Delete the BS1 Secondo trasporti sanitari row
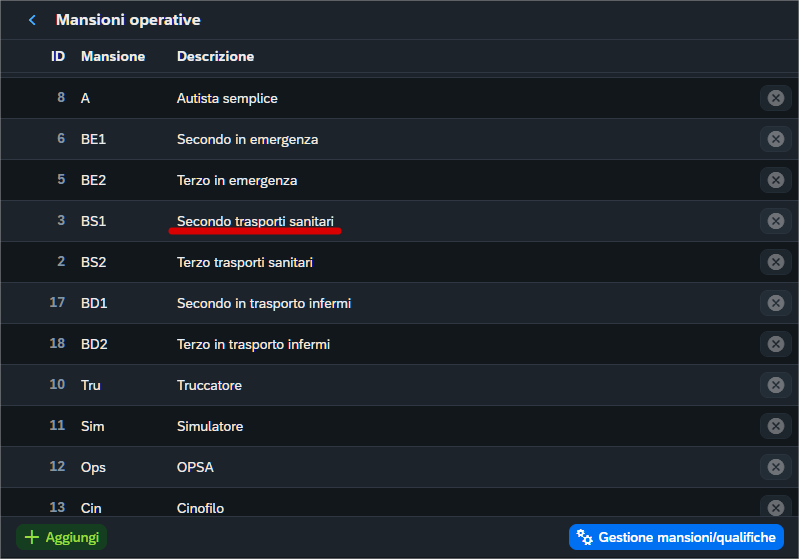799x559 pixels. click(775, 221)
